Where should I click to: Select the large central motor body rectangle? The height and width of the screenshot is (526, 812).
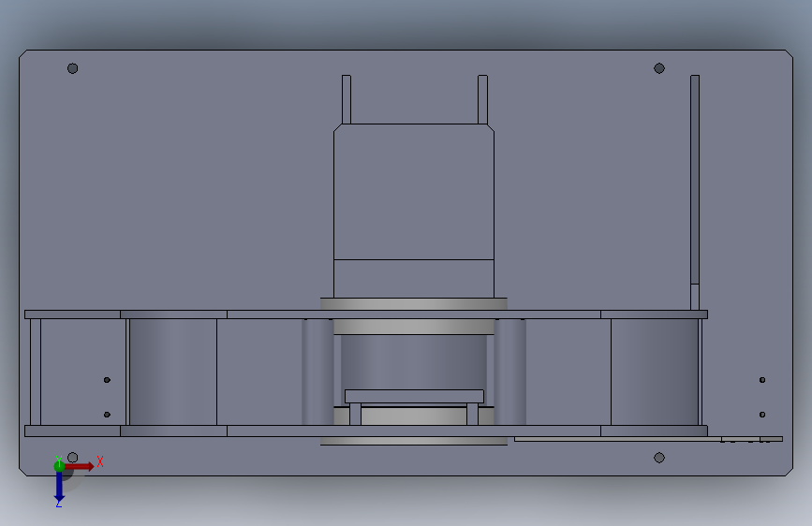pyautogui.click(x=414, y=192)
